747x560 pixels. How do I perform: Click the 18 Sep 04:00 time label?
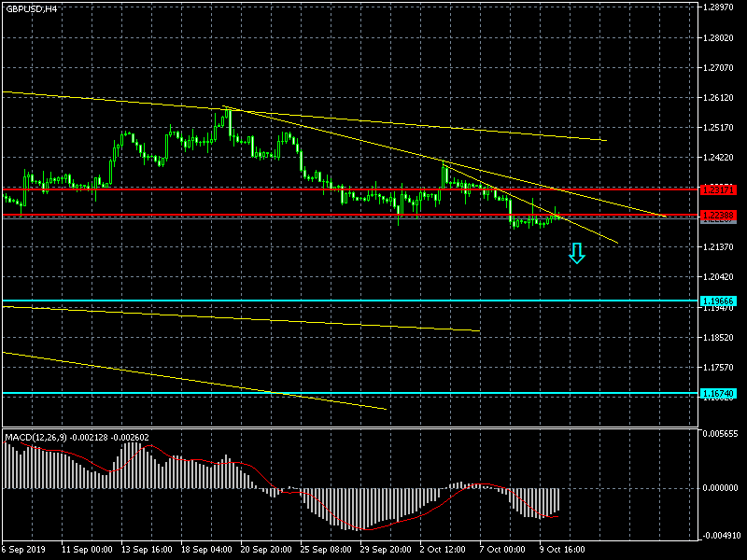point(205,550)
